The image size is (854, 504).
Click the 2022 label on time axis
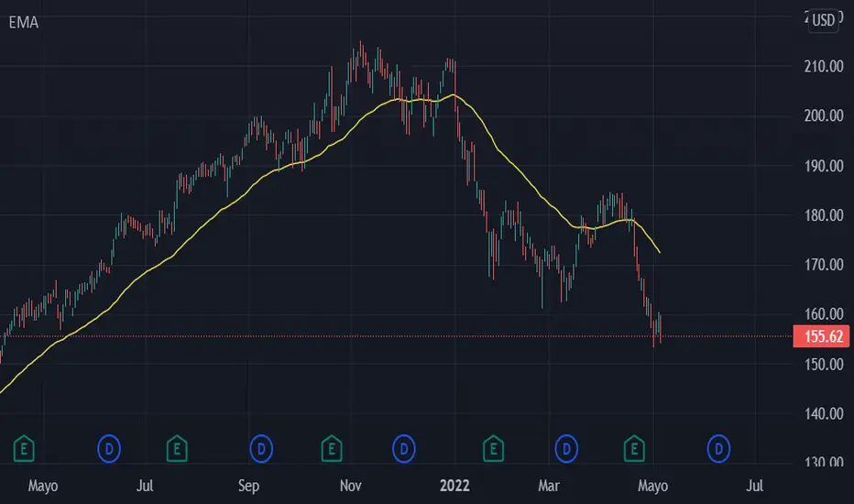point(454,486)
